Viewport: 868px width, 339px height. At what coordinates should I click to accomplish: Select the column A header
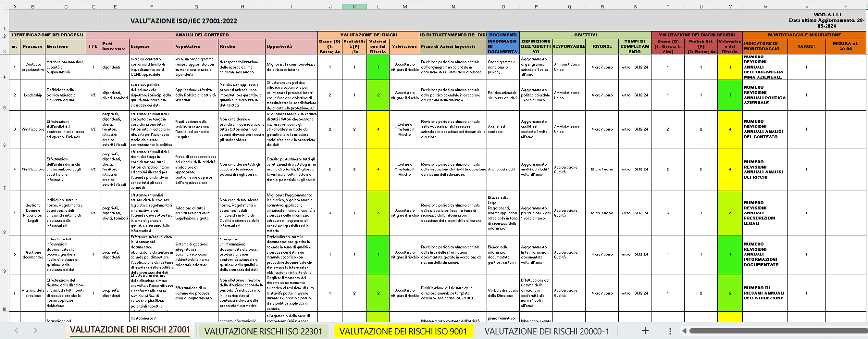14,7
